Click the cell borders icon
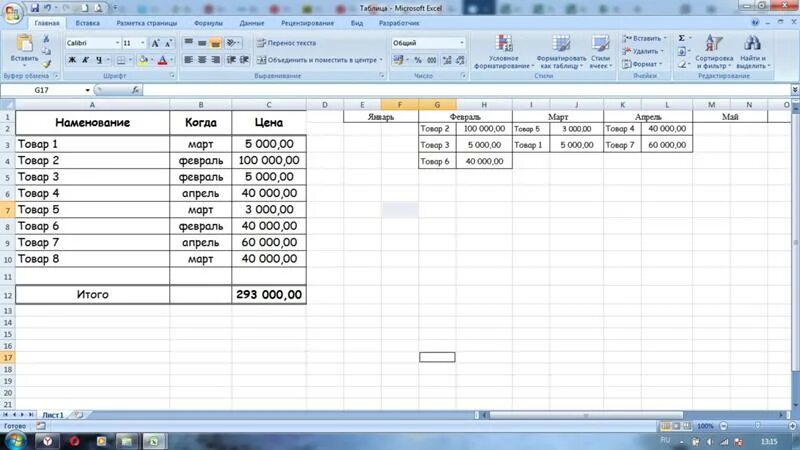This screenshot has height=450, width=800. pos(121,60)
